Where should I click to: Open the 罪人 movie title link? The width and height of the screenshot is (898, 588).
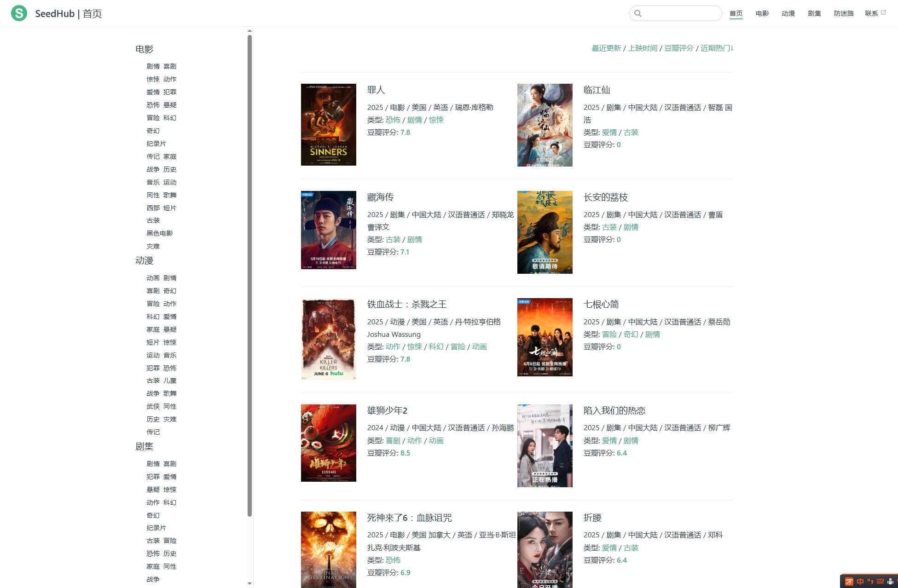coord(376,90)
